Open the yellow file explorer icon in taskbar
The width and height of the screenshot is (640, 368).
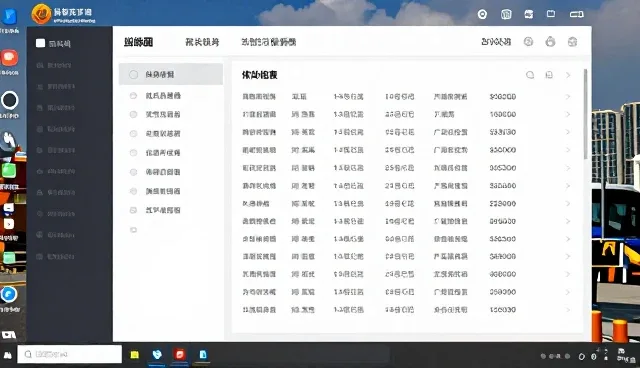(x=135, y=355)
